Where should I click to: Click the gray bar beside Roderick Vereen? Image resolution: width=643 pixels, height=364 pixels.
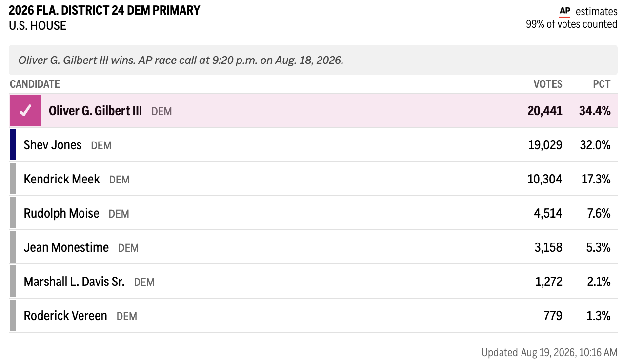click(x=13, y=316)
